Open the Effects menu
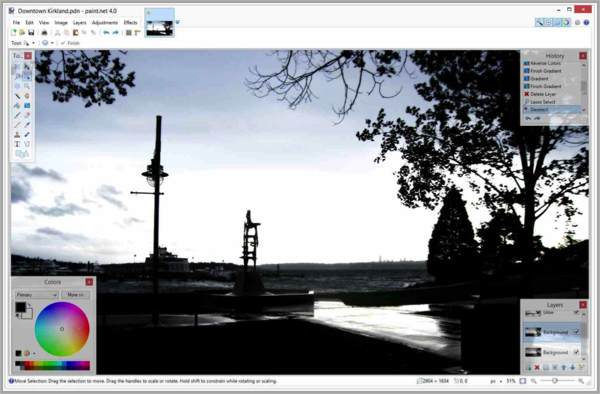 coord(130,23)
